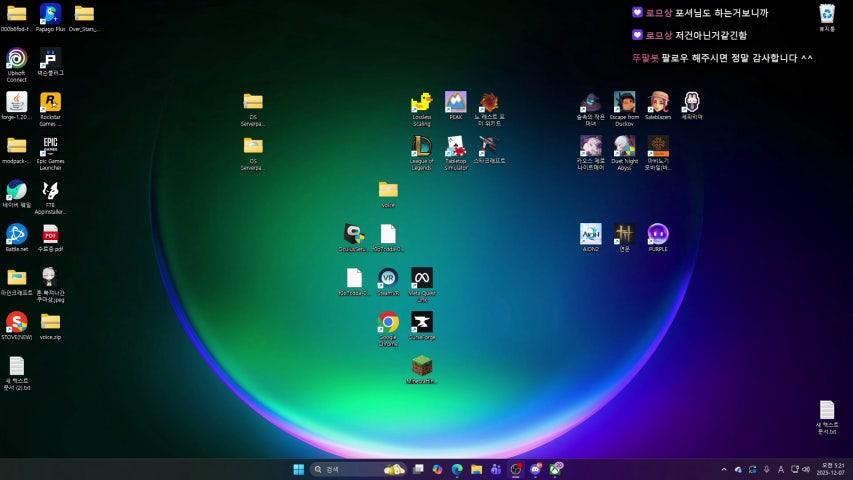Open the clock and date in taskbar
The image size is (853, 480).
tap(832, 469)
